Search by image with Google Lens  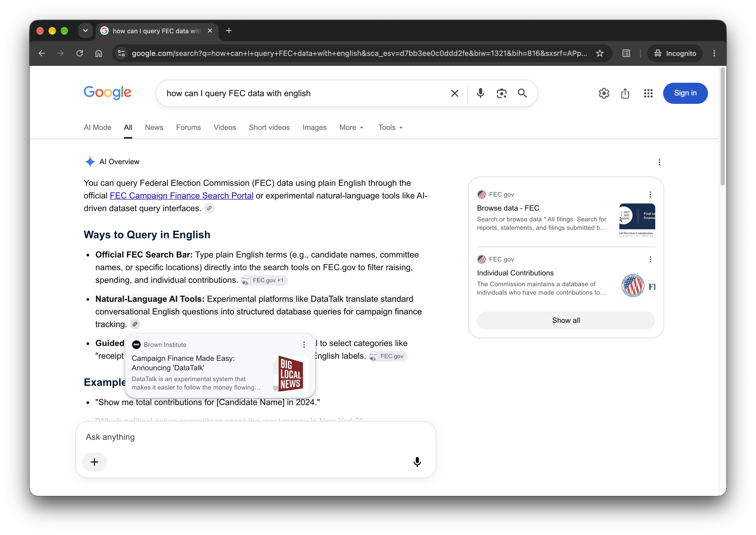tap(501, 93)
